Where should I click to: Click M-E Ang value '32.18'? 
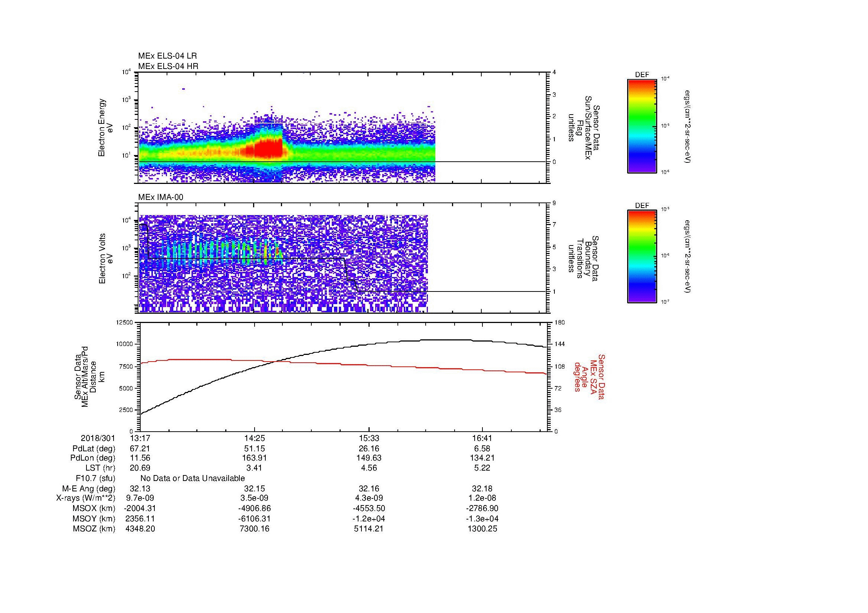pos(482,489)
